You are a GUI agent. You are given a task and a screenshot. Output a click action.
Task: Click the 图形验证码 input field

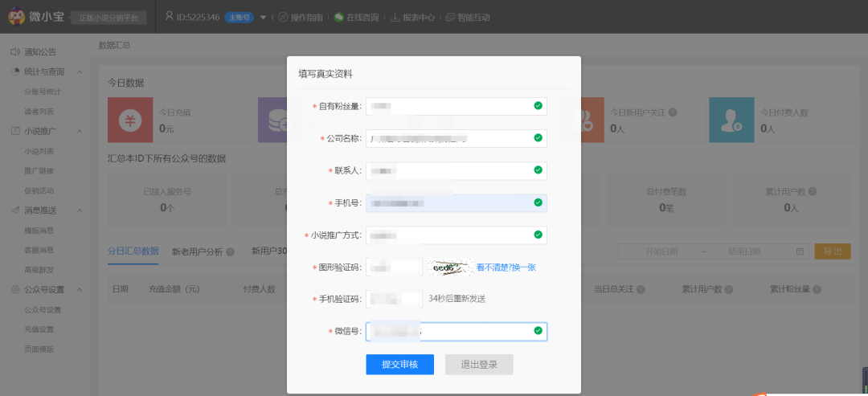click(394, 267)
